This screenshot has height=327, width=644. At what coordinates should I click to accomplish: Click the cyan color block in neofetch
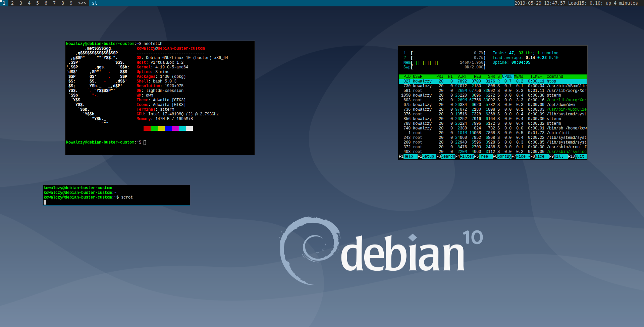pos(182,128)
